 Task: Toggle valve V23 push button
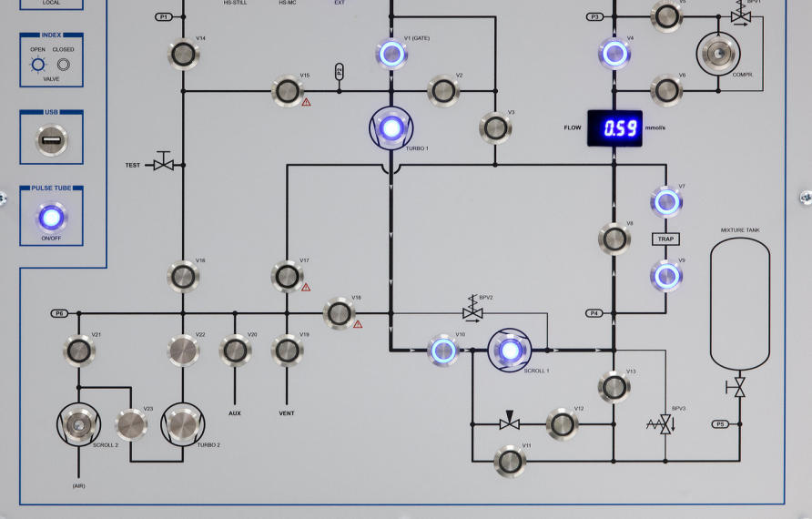click(x=131, y=424)
